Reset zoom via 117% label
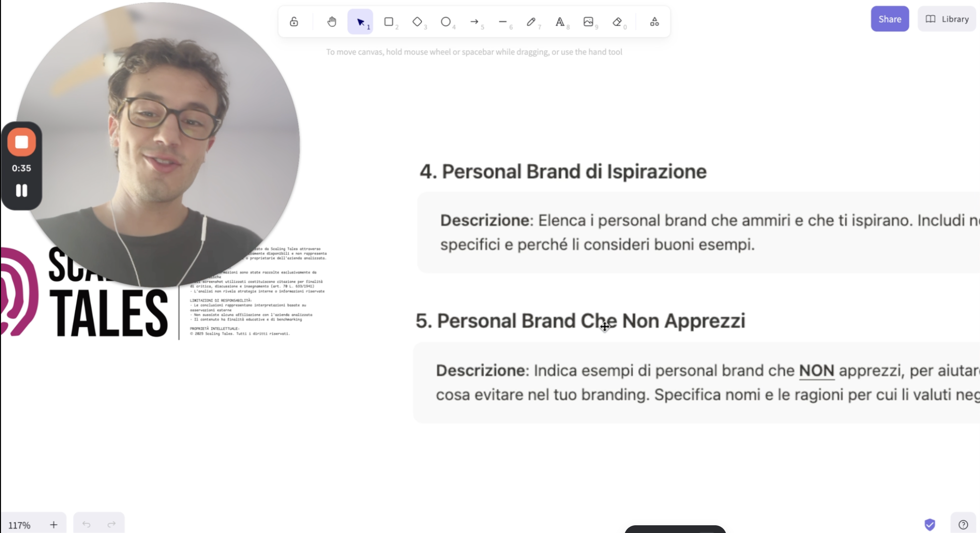The image size is (980, 533). (x=19, y=525)
